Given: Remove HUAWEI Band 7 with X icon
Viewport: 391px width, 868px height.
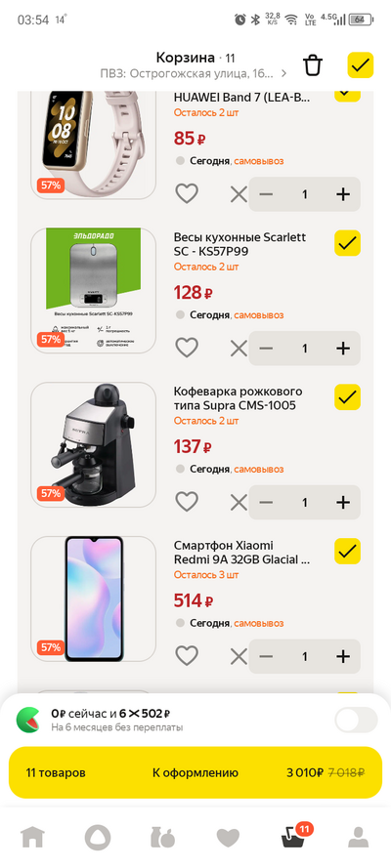Looking at the screenshot, I should pyautogui.click(x=239, y=194).
